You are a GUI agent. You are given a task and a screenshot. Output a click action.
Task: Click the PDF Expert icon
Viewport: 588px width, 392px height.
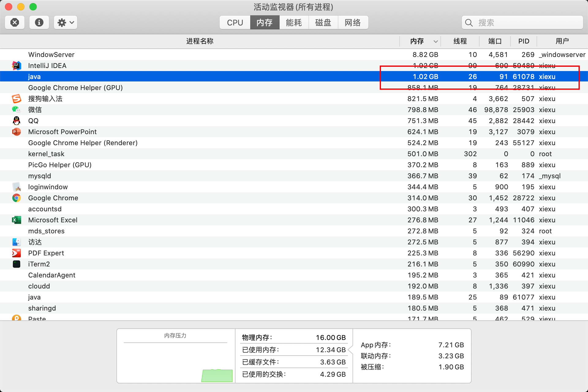pos(17,253)
